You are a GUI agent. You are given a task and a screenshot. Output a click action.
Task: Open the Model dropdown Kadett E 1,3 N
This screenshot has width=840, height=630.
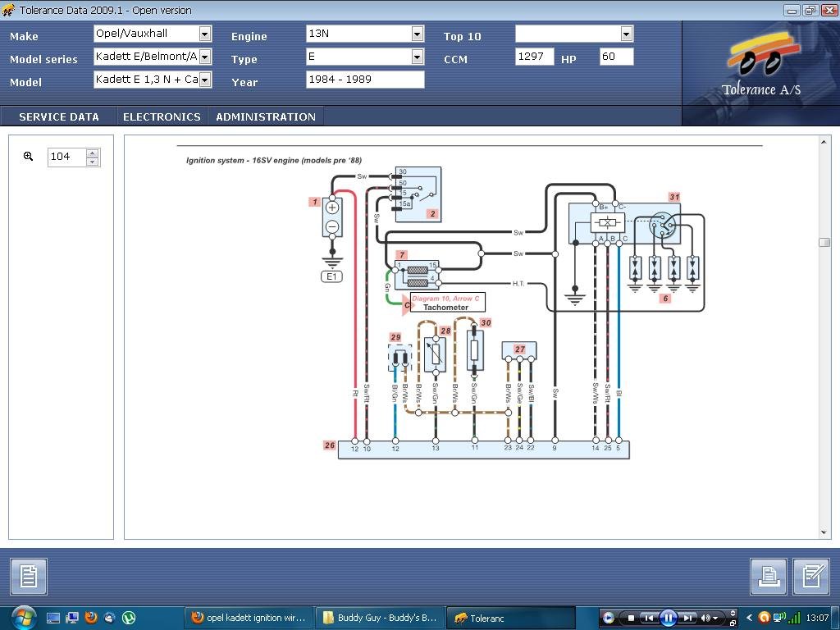click(204, 80)
